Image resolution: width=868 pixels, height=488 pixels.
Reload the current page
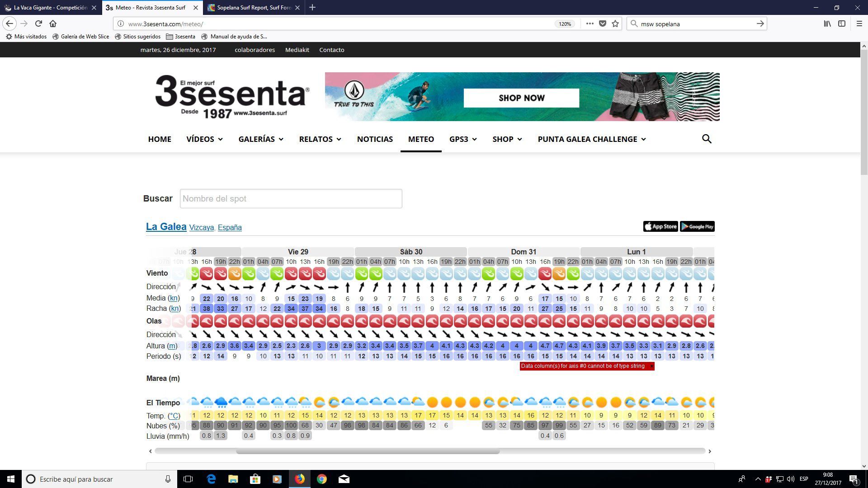38,23
